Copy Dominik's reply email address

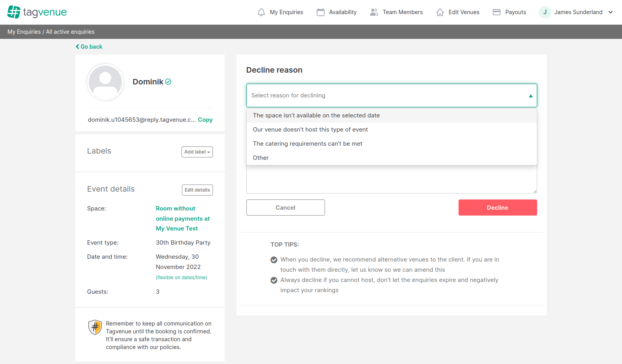pyautogui.click(x=205, y=120)
